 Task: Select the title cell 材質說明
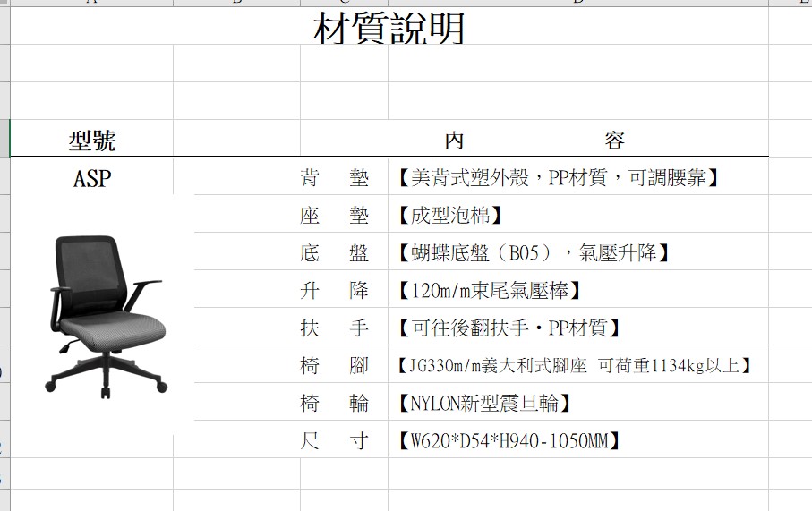[x=389, y=26]
